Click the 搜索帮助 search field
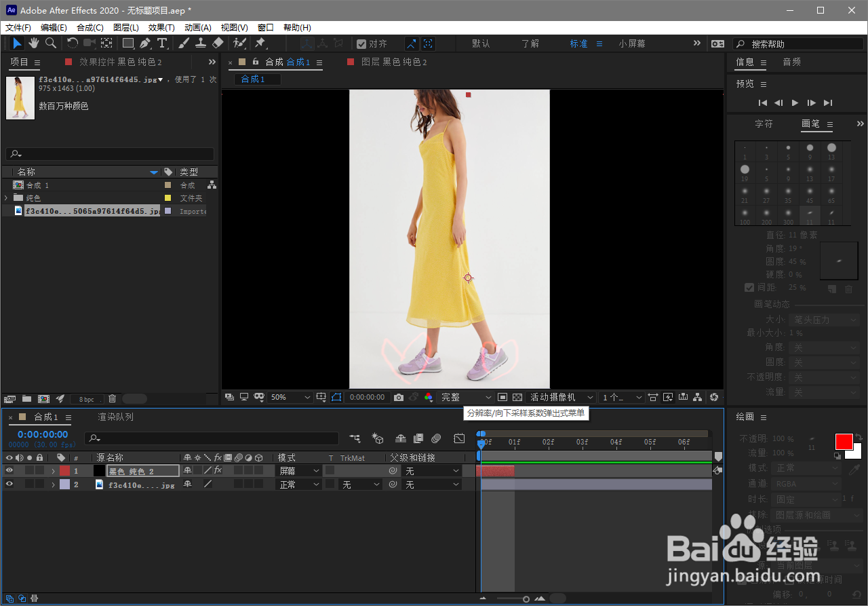 (797, 43)
